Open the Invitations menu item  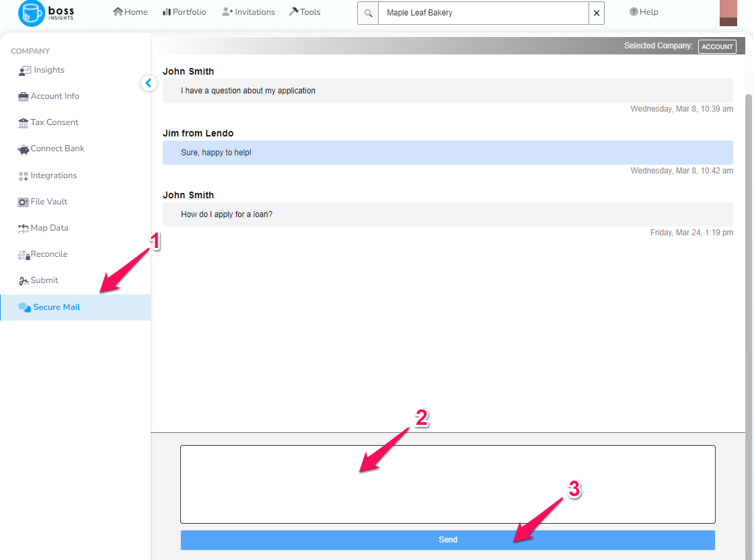249,11
